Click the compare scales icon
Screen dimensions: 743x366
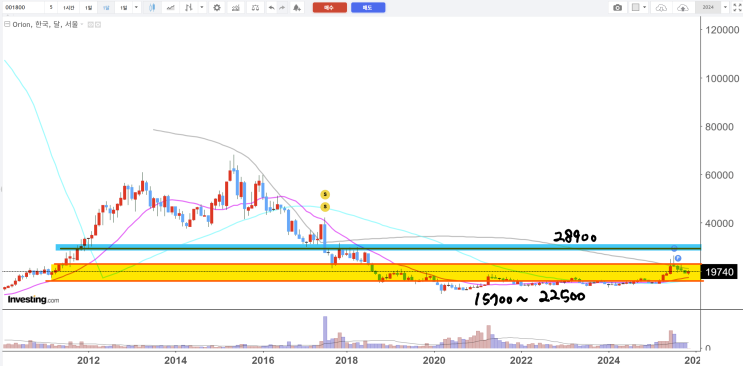(x=255, y=8)
